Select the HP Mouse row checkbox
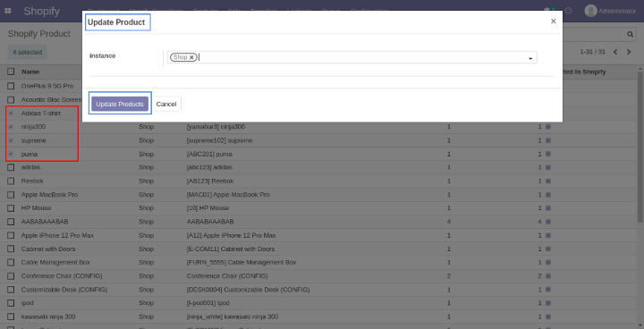The image size is (644, 329). pos(11,208)
